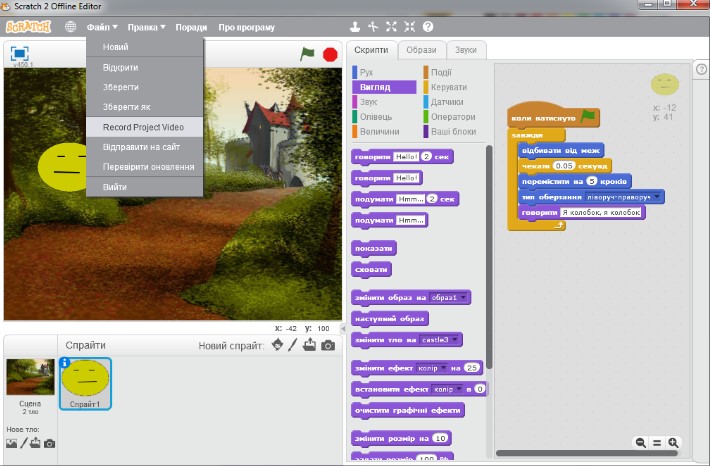Select the Duplicate stamp tool
710x466 pixels.
[x=355, y=27]
